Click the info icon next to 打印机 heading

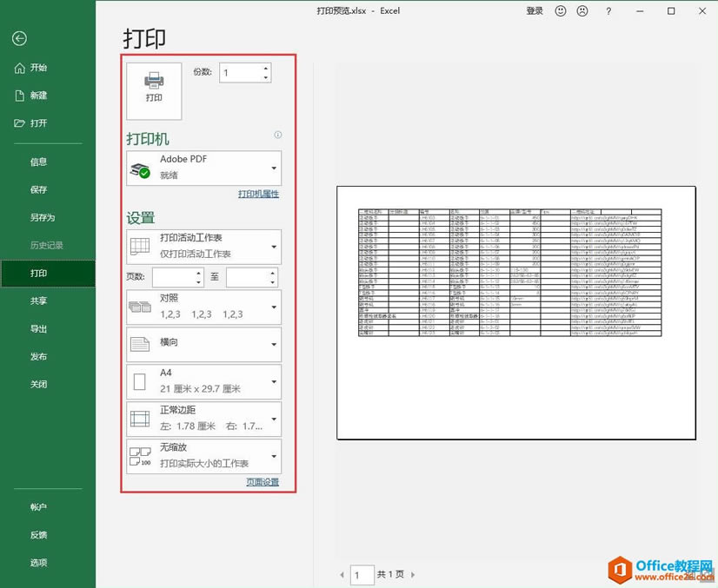(x=278, y=135)
